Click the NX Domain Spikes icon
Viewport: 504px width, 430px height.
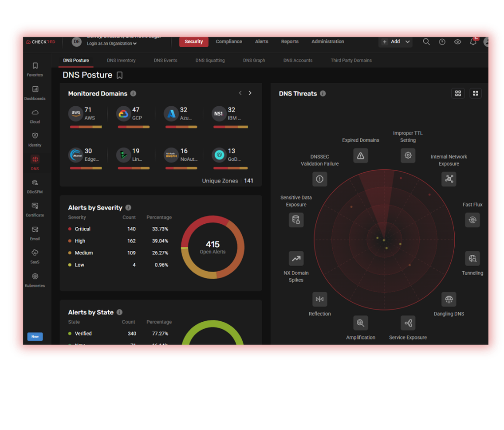pos(296,258)
